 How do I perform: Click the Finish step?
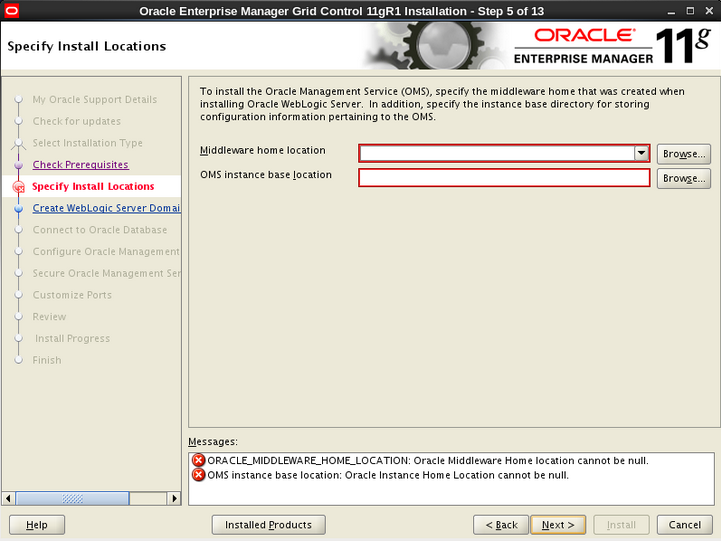[47, 360]
